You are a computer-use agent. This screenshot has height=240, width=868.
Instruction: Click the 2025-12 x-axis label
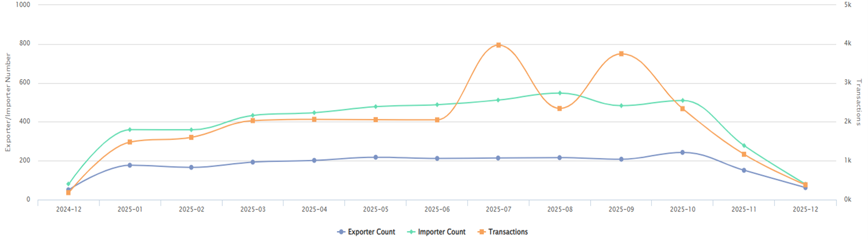[x=805, y=209]
